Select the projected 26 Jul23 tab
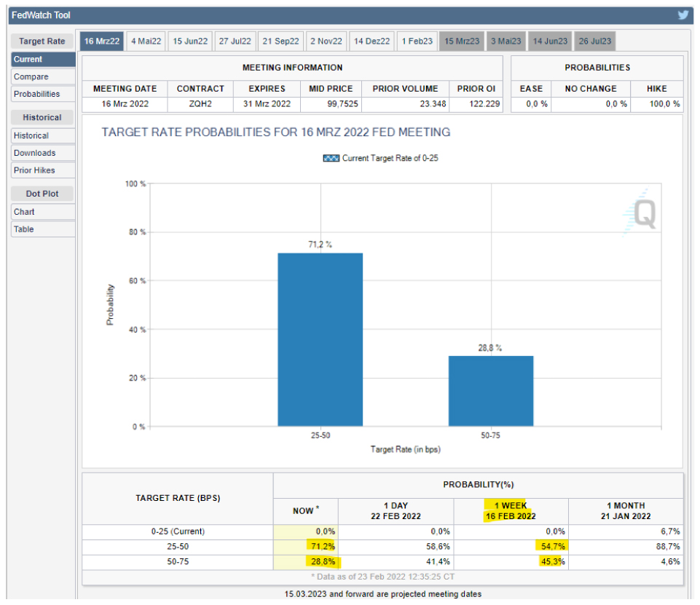Screen dimensions: 700x605 click(594, 41)
